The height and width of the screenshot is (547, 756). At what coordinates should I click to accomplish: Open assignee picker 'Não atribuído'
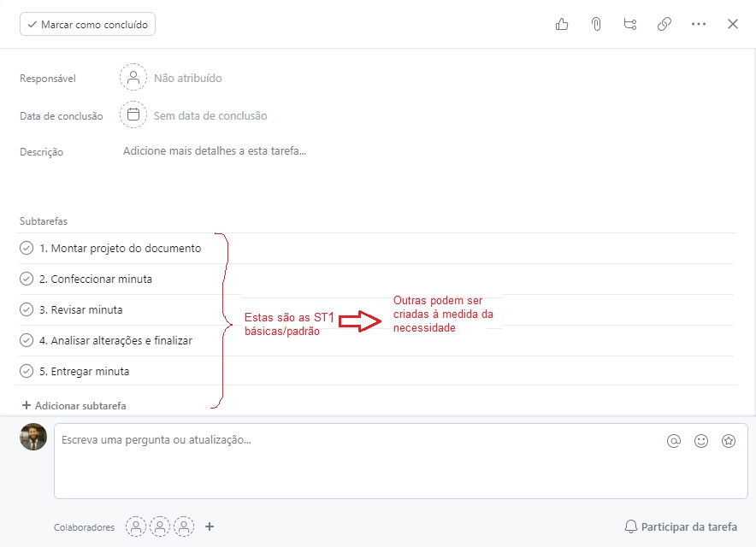[171, 78]
